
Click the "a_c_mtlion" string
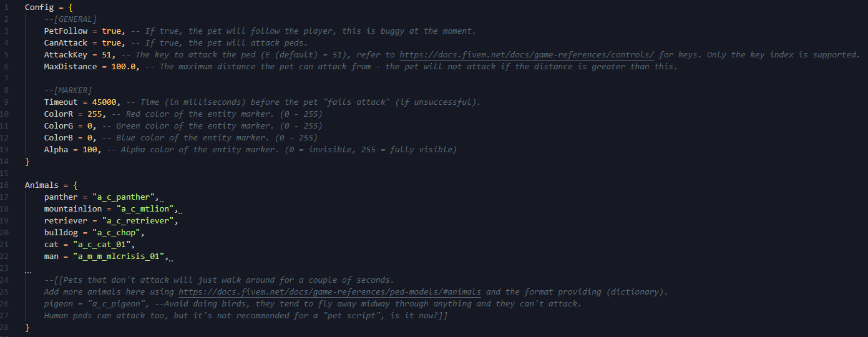point(146,209)
